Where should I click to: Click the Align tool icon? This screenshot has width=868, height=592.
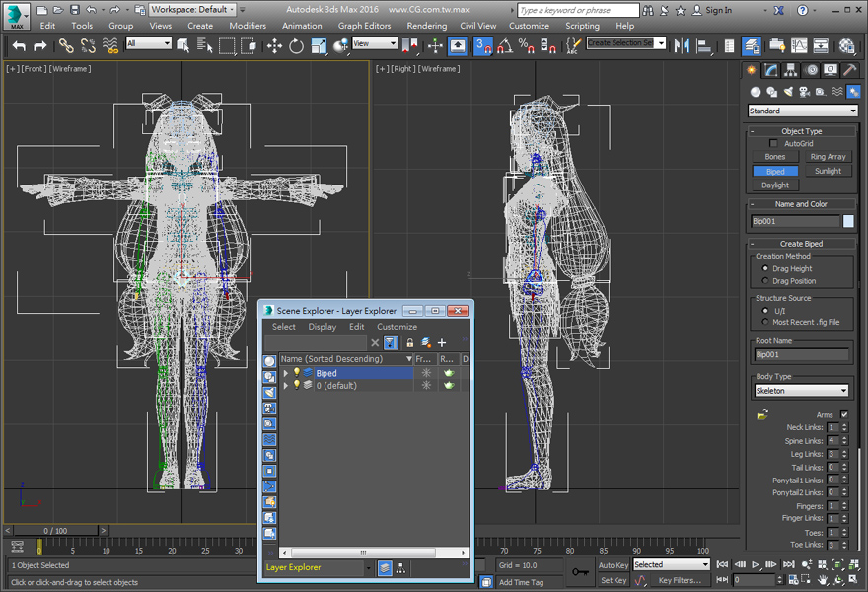coord(704,46)
